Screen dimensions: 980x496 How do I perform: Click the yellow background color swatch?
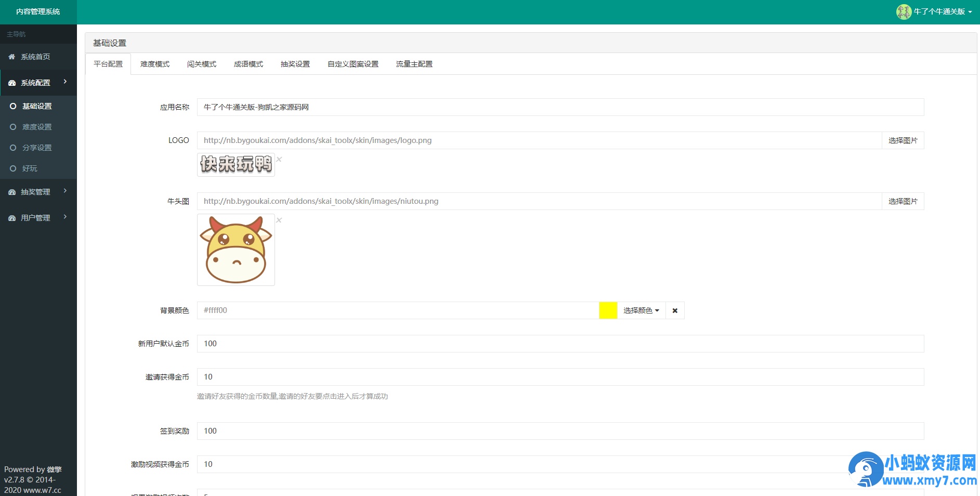pos(608,311)
